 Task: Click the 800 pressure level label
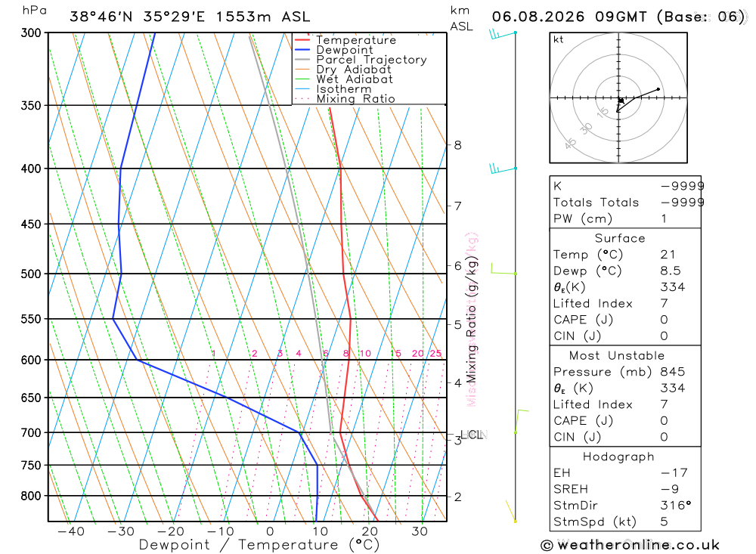(32, 496)
